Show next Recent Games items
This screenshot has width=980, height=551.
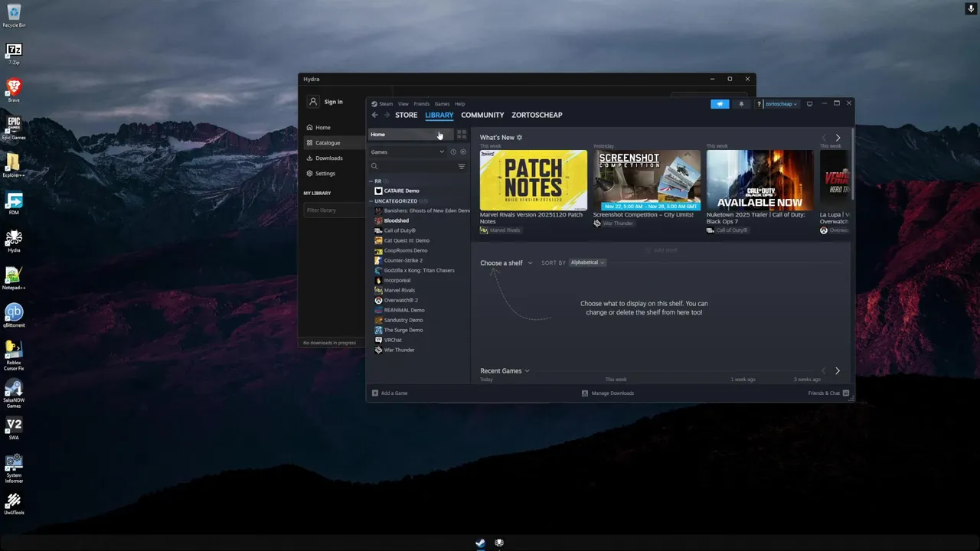tap(838, 371)
